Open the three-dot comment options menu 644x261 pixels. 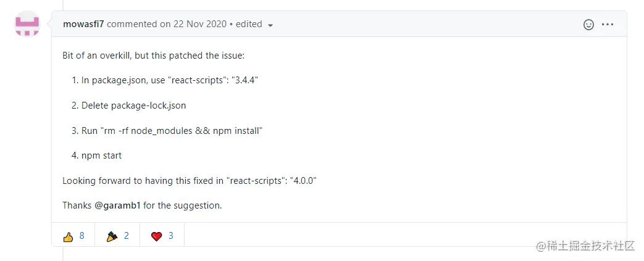point(608,25)
